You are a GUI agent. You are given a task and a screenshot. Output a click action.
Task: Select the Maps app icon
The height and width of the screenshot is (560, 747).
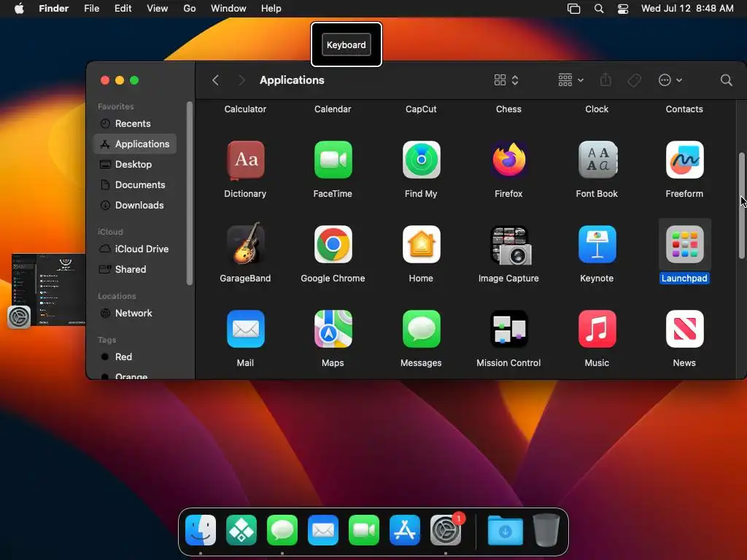pos(333,329)
